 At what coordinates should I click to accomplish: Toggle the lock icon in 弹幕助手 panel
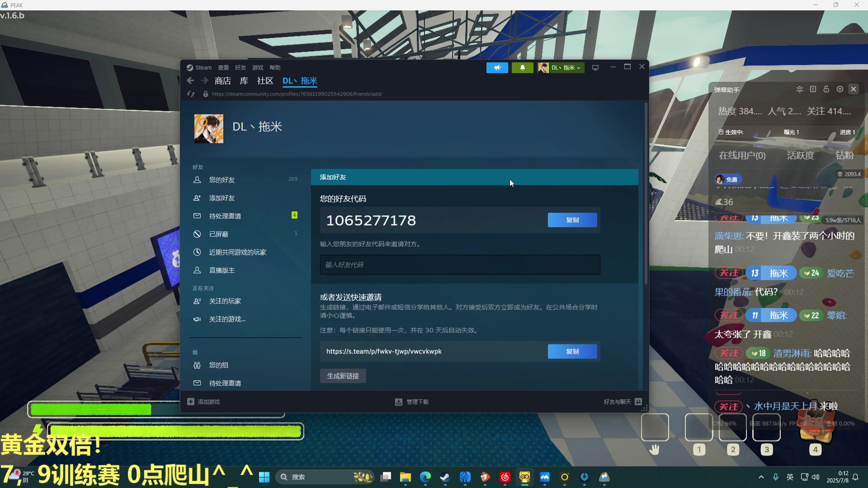826,89
